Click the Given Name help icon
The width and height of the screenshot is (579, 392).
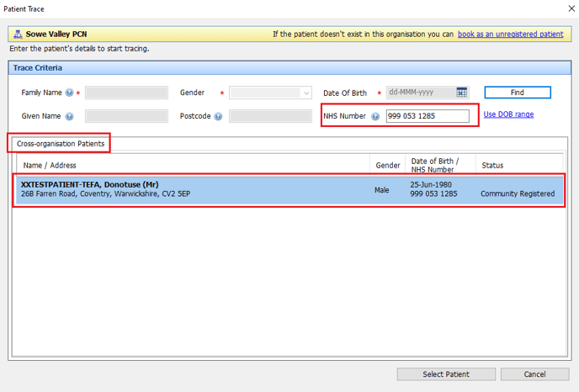[69, 117]
